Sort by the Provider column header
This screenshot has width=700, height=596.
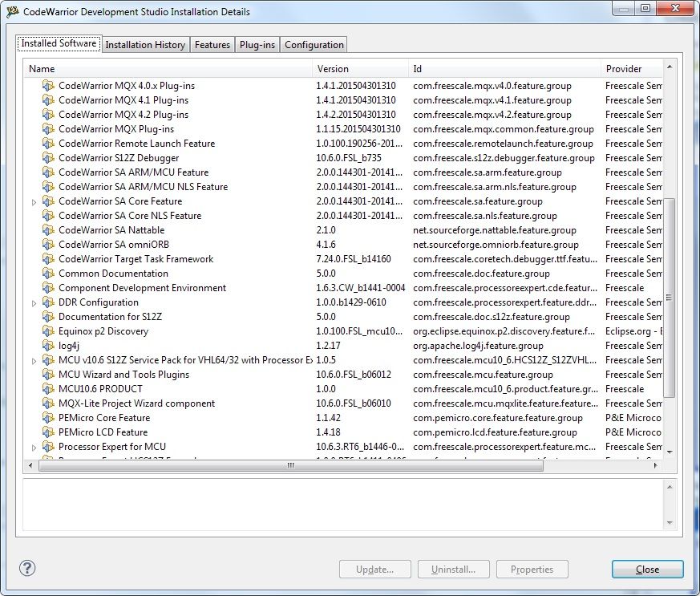(x=632, y=69)
